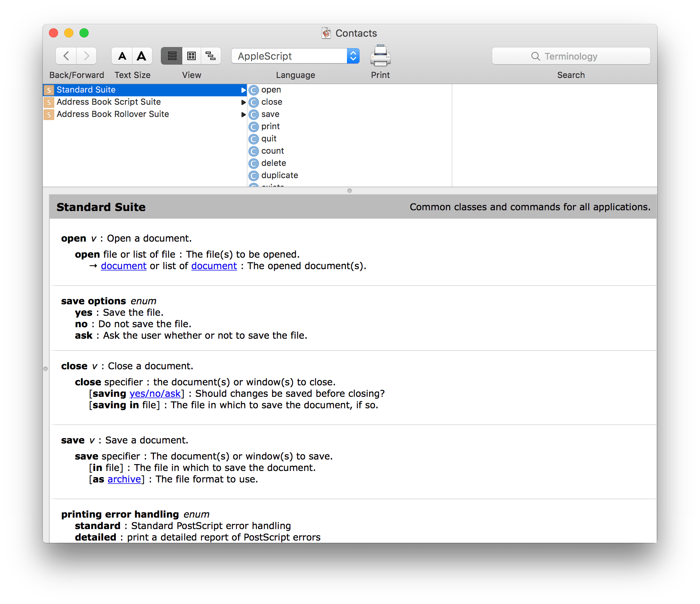The image size is (700, 604).
Task: Open the 'yes/no/ask' save options link
Action: pos(155,394)
